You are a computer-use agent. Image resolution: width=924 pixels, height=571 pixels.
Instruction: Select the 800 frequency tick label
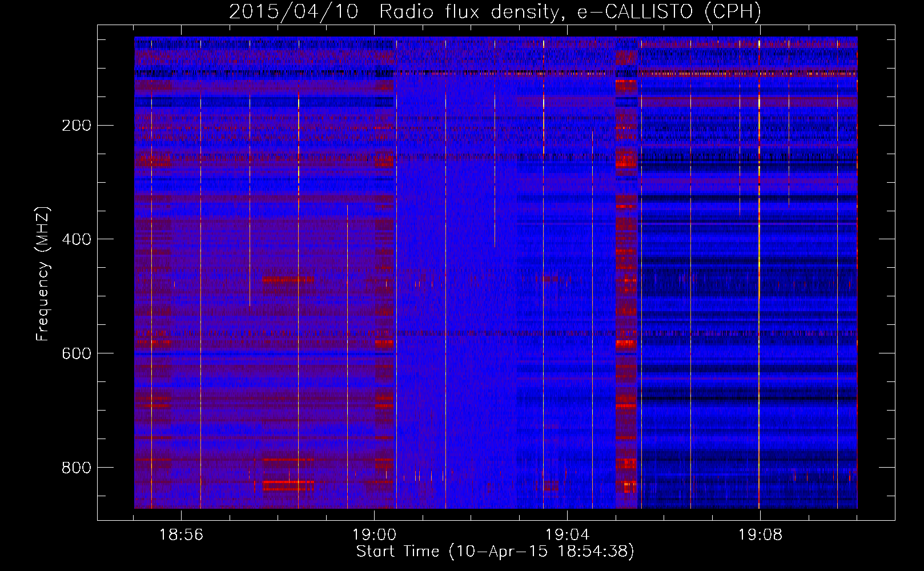[x=77, y=468]
